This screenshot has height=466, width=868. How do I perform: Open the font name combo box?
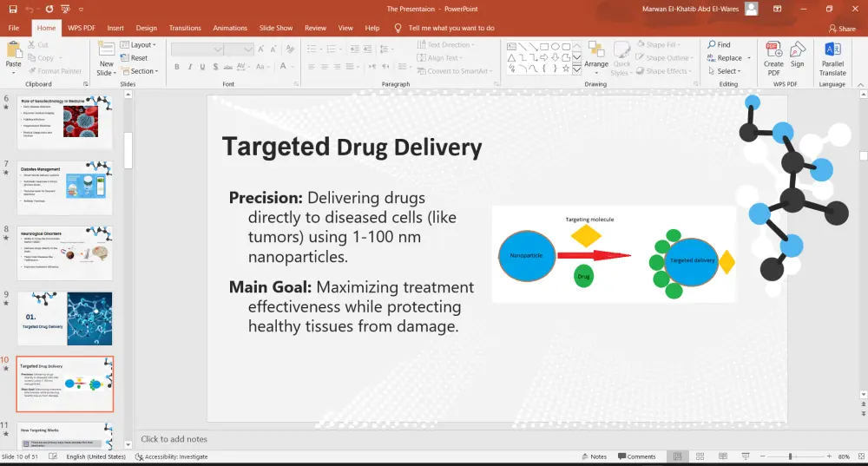coord(197,49)
